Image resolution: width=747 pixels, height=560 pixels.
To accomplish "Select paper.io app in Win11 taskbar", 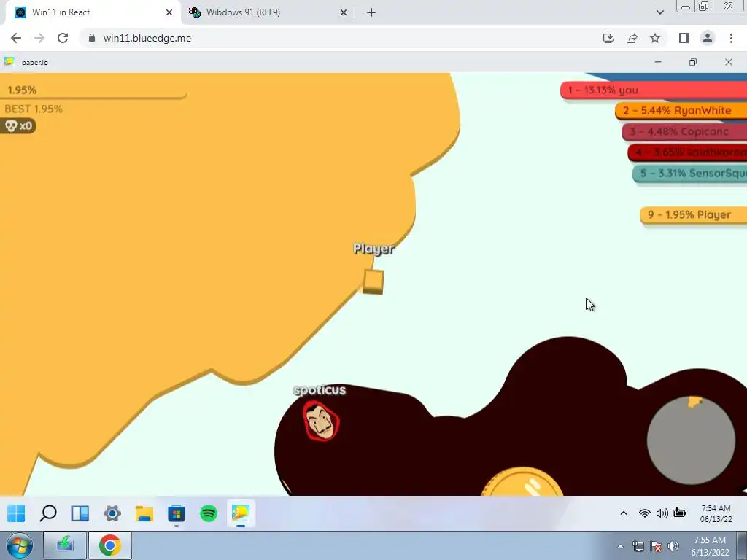I will tap(241, 513).
